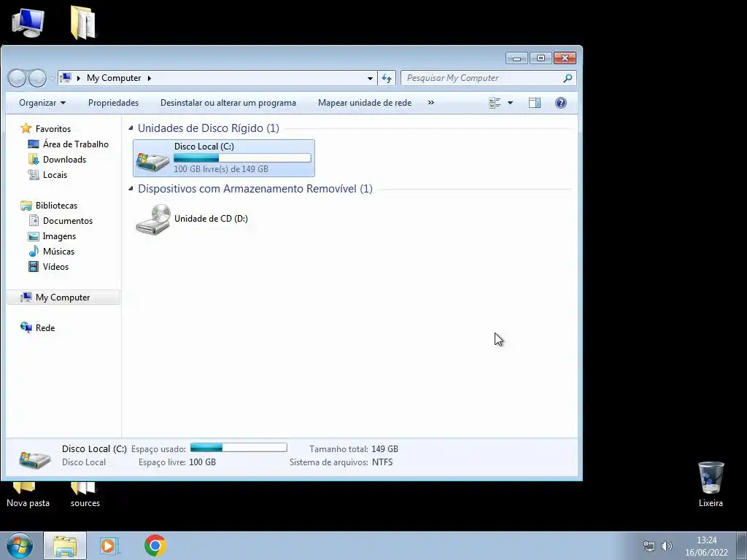The width and height of the screenshot is (747, 560).
Task: Select Desinstalar ou alterar um programa
Action: [228, 103]
